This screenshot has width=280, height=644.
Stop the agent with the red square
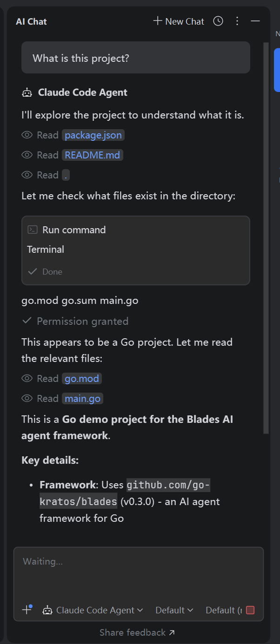point(250,610)
